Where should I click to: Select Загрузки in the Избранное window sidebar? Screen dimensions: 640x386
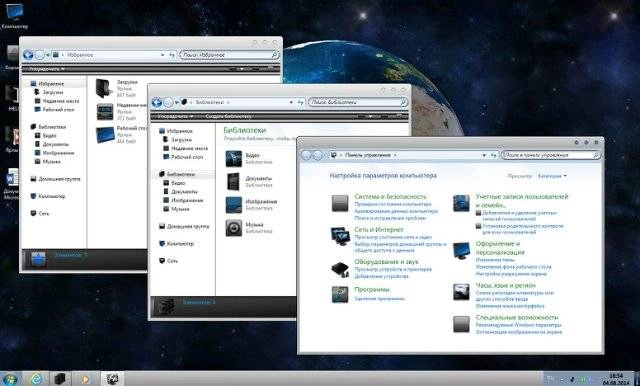53,92
